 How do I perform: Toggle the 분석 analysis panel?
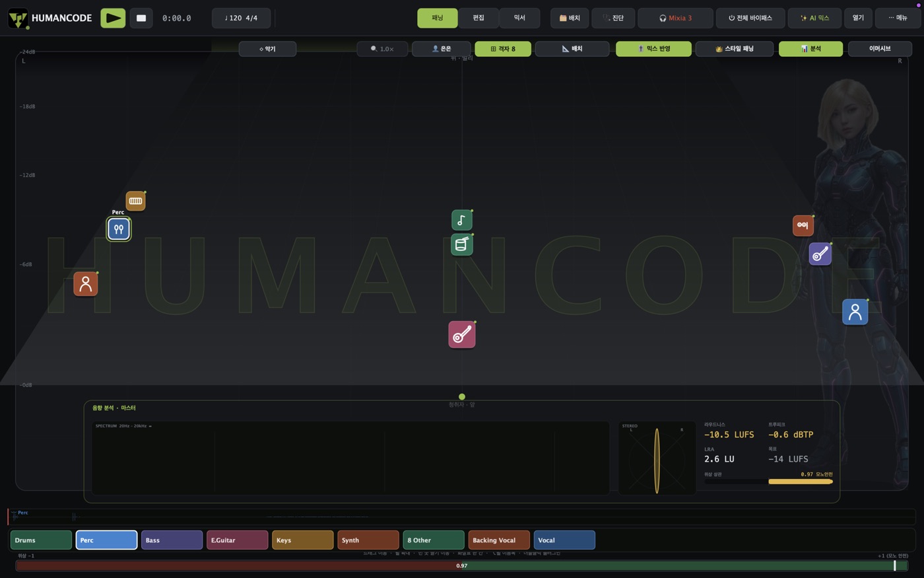tap(810, 49)
